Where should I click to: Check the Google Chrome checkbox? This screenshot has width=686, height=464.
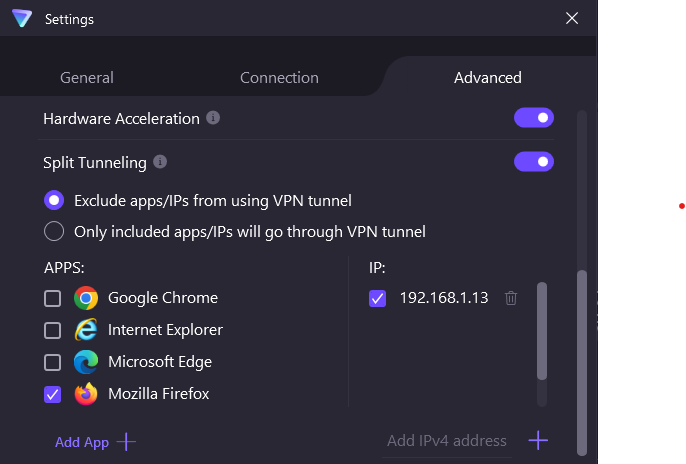(53, 298)
